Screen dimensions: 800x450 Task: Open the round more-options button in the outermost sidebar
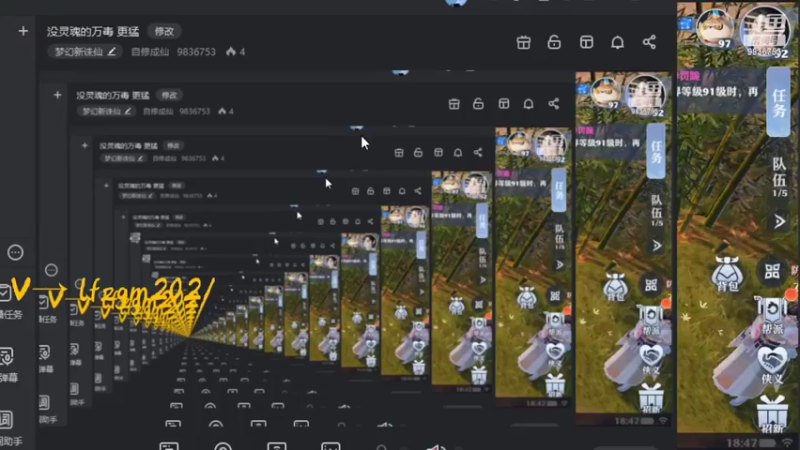pyautogui.click(x=15, y=252)
